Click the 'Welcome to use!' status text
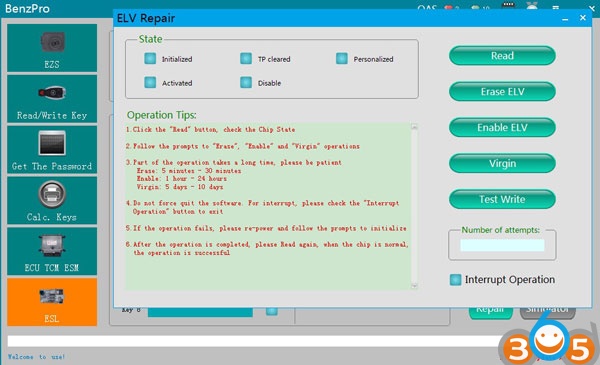600x365 pixels. point(36,357)
